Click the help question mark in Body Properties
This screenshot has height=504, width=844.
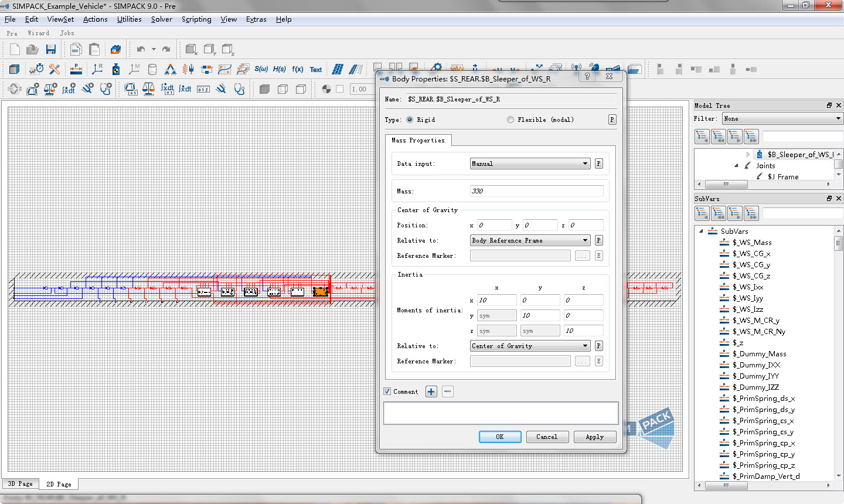[587, 76]
